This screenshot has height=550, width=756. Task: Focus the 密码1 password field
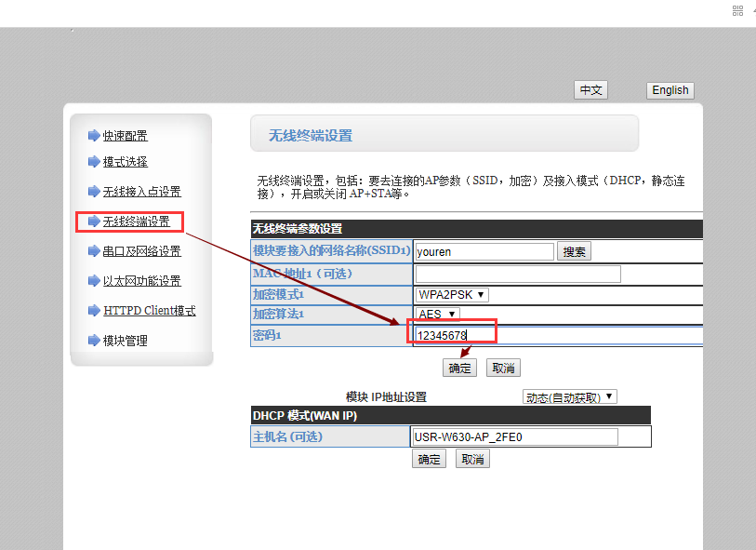tap(558, 335)
